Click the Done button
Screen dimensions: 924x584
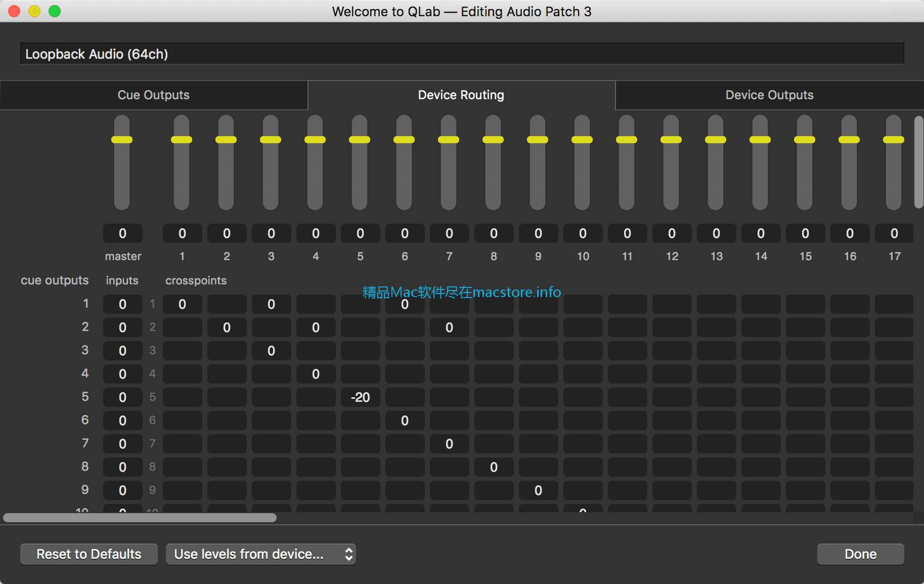coord(860,554)
